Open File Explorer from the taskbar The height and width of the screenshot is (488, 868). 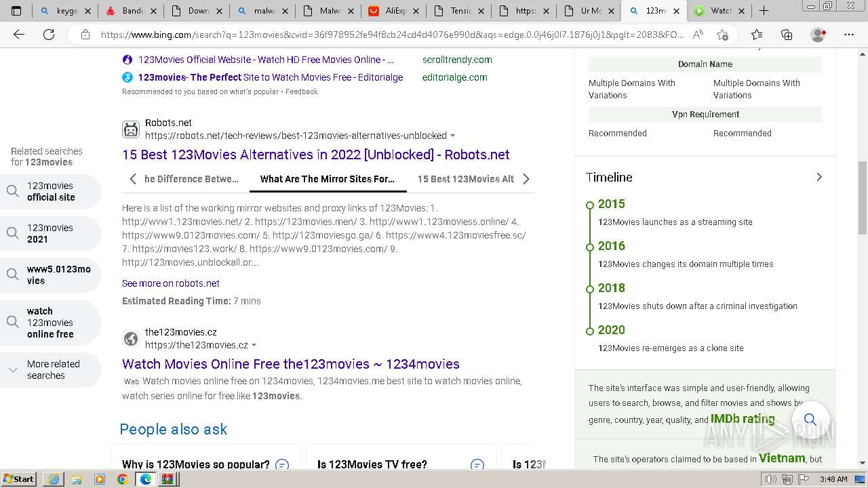click(x=77, y=479)
